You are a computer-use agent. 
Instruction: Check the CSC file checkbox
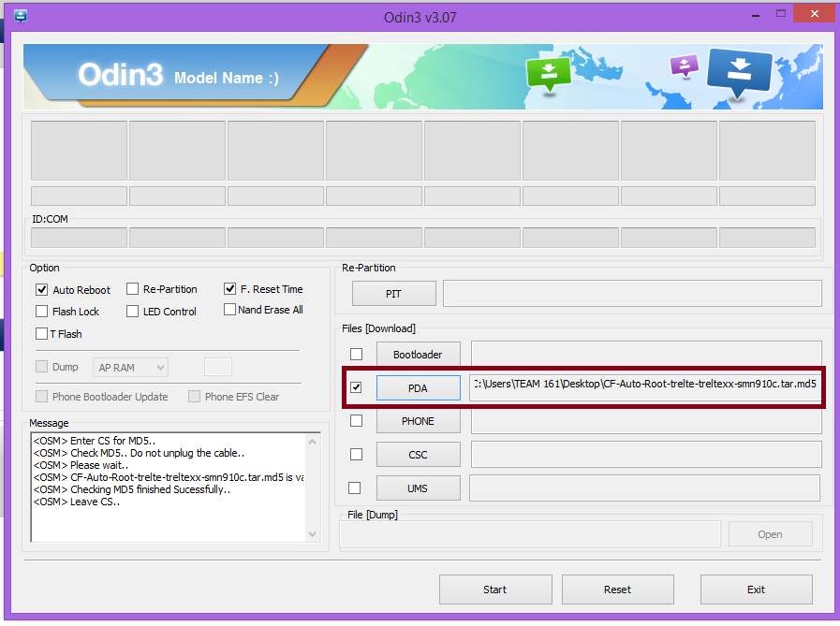coord(356,454)
